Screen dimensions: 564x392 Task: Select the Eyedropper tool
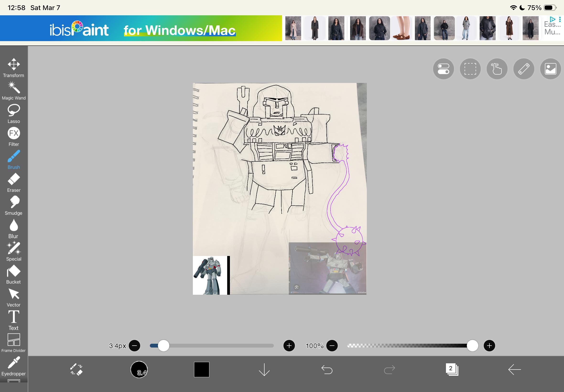click(x=14, y=366)
